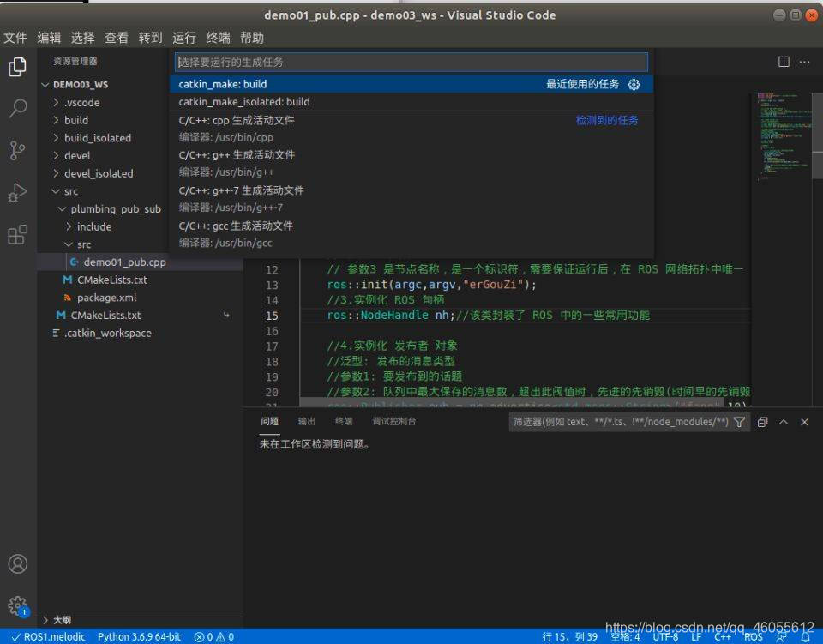Collapse the plumbing_pub_sub folder

(62, 209)
